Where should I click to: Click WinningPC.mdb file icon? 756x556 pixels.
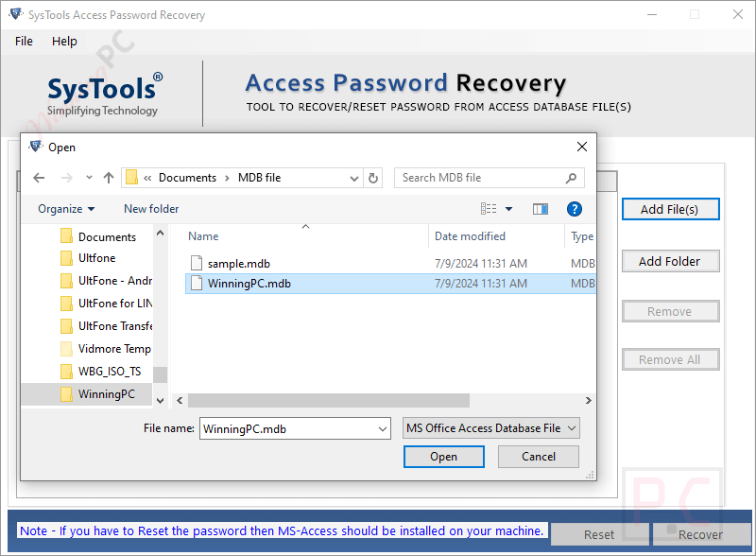[x=197, y=284]
